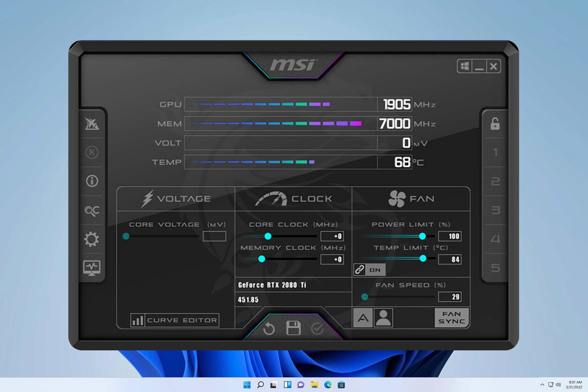Viewport: 588px width, 392px height.
Task: Open Task View on the taskbar
Action: 273,385
